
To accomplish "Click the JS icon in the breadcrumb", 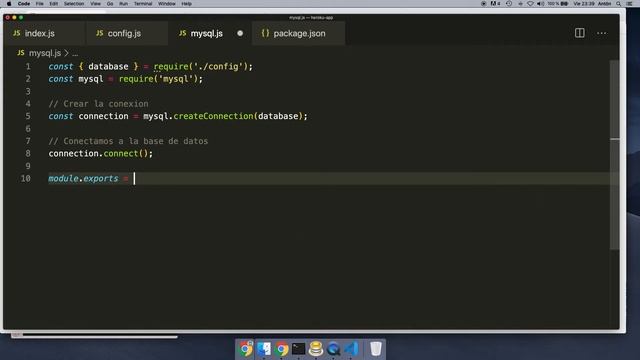I will (21, 53).
